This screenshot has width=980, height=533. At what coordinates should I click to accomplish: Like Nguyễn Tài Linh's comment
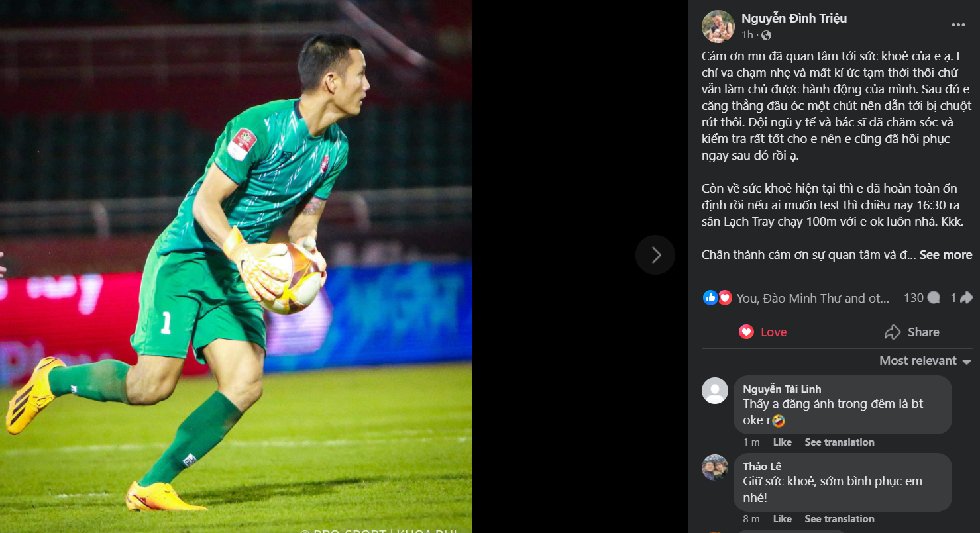[x=782, y=442]
